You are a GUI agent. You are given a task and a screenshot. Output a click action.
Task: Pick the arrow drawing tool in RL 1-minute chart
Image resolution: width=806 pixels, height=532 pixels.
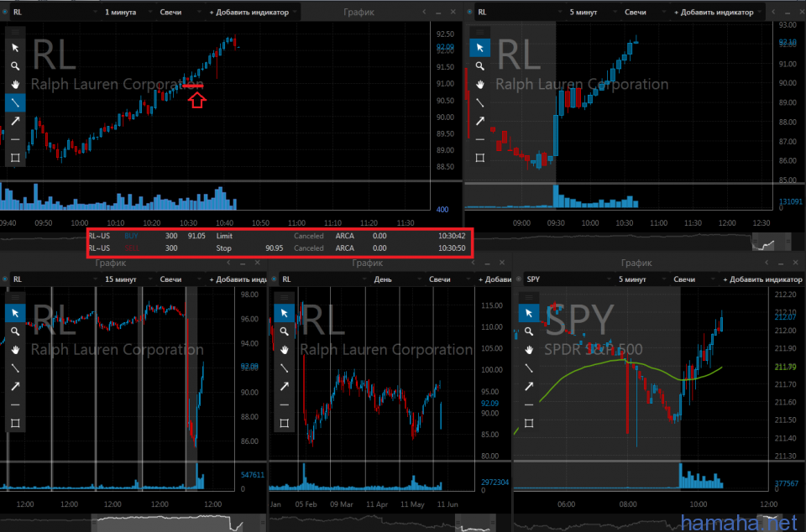coord(15,121)
